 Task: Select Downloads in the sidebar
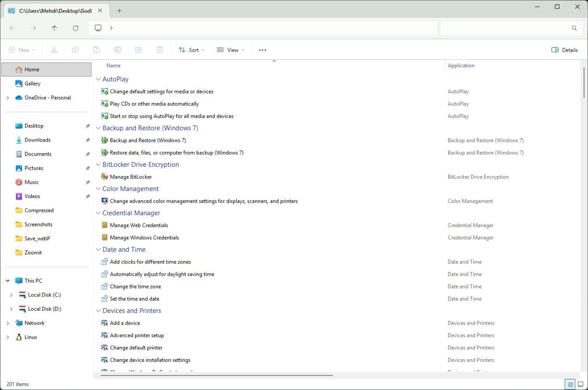click(37, 140)
